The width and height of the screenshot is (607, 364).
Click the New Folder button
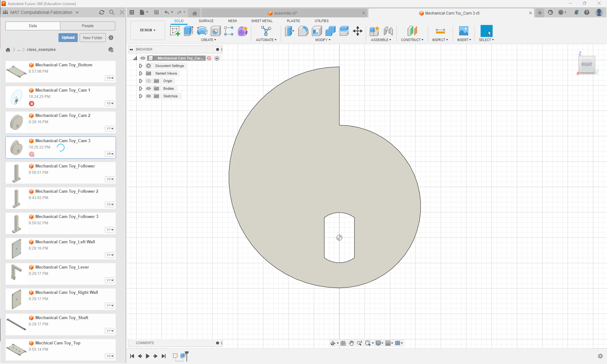pos(92,37)
